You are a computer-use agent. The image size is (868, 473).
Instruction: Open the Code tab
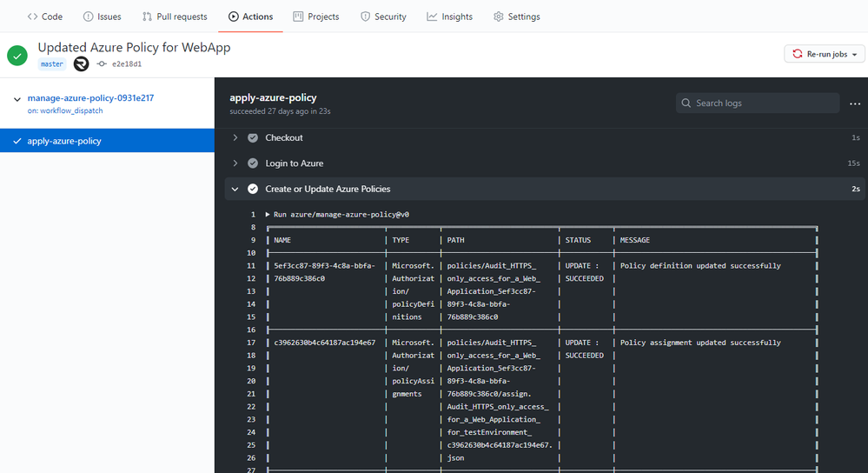click(x=45, y=17)
